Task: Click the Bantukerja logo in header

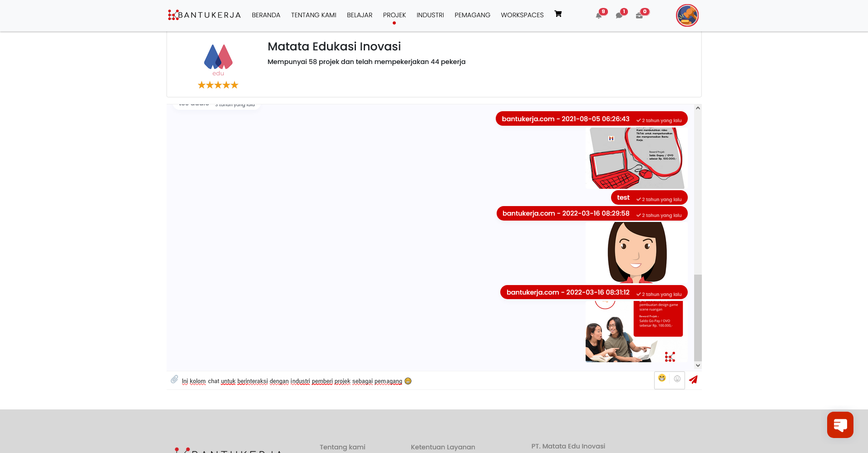Action: (x=204, y=15)
